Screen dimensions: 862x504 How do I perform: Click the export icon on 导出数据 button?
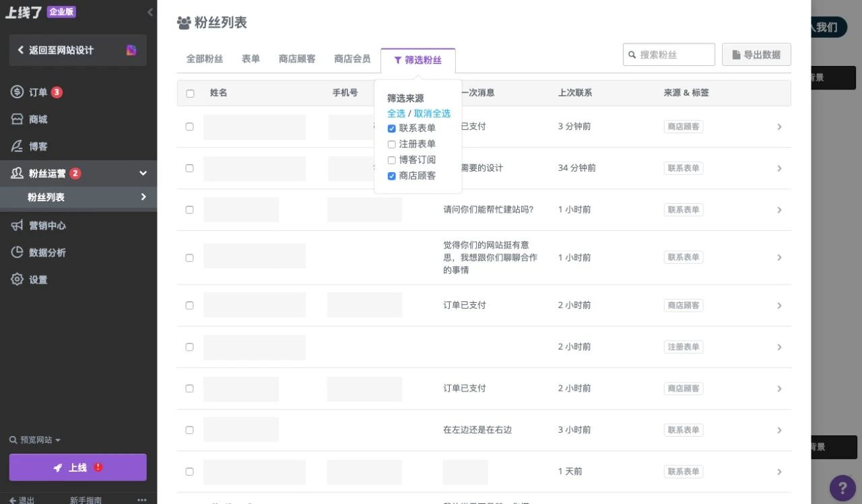click(x=737, y=55)
